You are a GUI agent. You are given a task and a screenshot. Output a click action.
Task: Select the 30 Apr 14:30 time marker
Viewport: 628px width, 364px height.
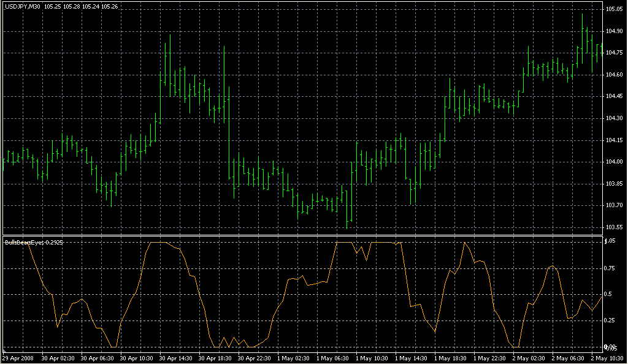[x=177, y=358]
